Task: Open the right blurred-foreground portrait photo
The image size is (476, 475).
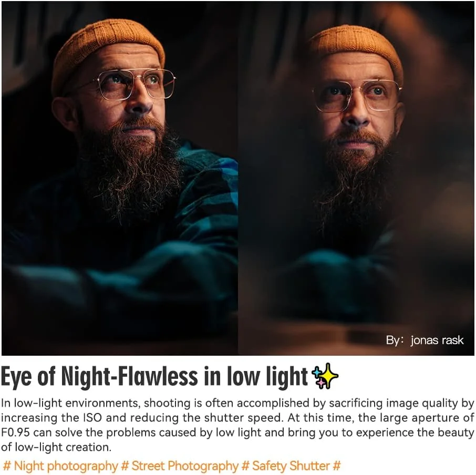Action: (x=356, y=178)
